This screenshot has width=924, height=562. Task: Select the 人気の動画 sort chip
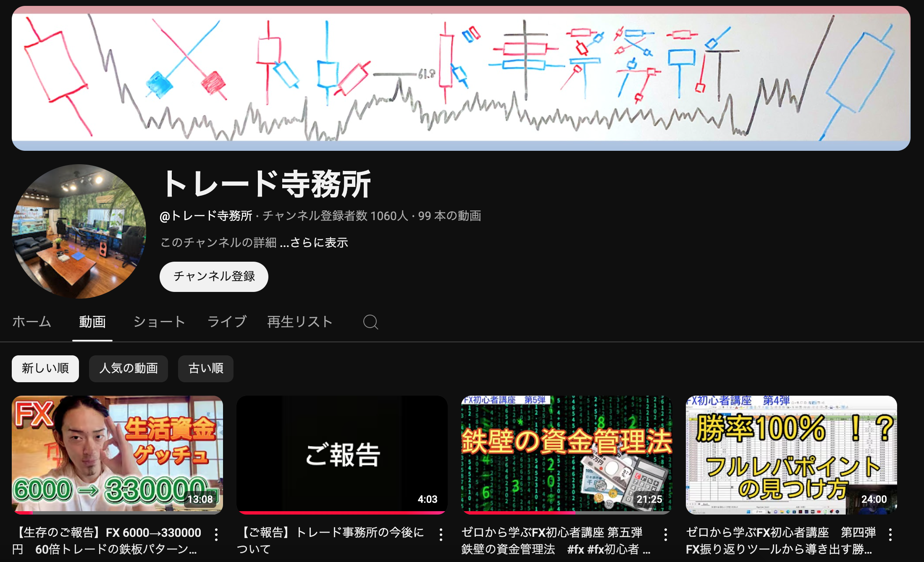coord(129,369)
